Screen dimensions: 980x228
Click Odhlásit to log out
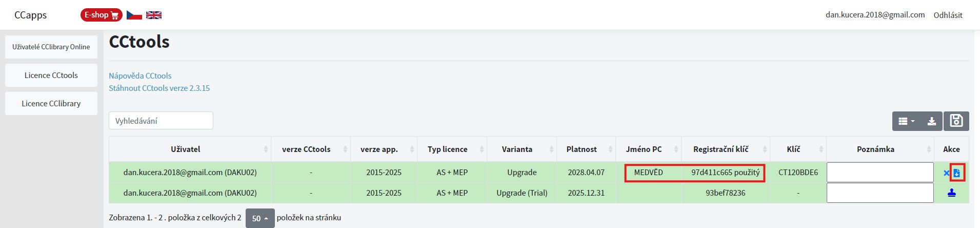click(x=948, y=15)
